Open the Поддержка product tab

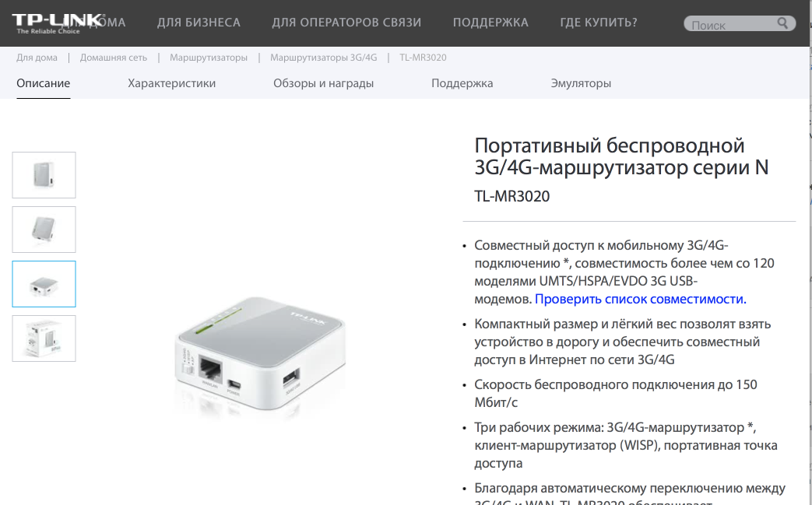click(x=462, y=83)
